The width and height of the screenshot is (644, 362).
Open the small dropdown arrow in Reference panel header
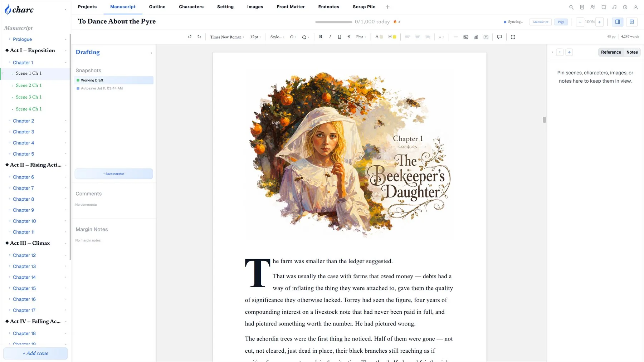coord(560,52)
